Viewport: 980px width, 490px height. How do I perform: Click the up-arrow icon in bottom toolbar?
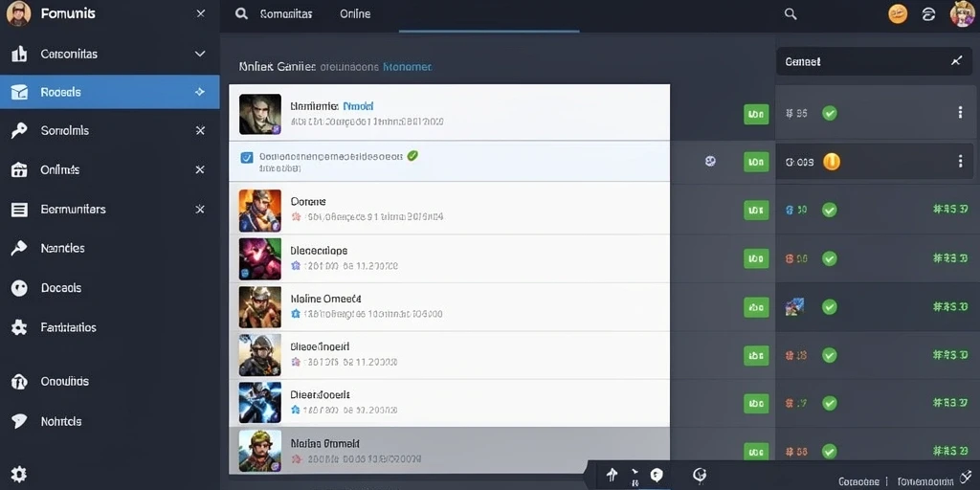612,475
